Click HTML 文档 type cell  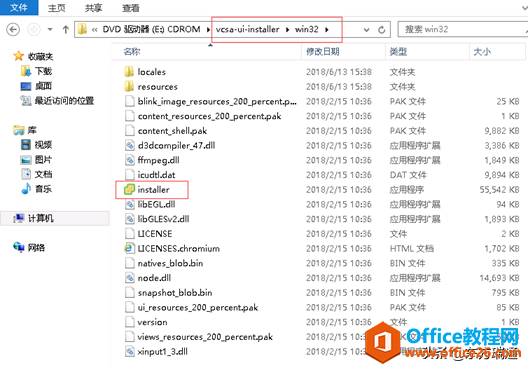[x=411, y=248]
